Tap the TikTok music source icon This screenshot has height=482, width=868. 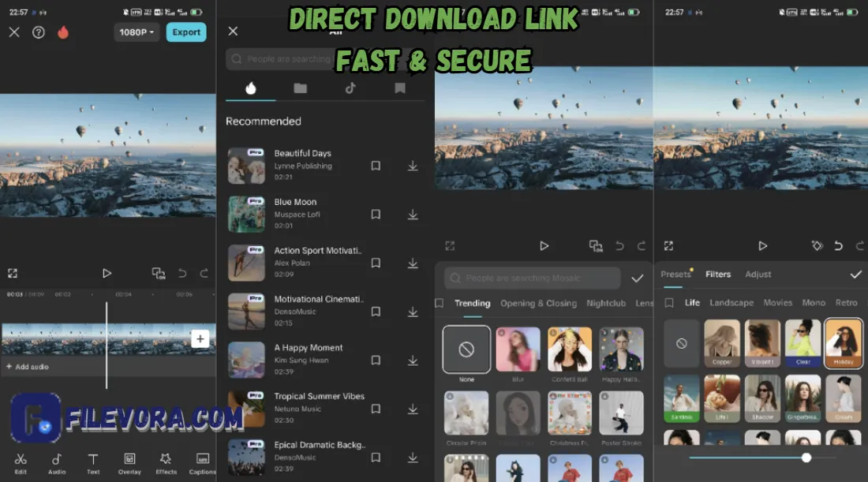coord(350,88)
